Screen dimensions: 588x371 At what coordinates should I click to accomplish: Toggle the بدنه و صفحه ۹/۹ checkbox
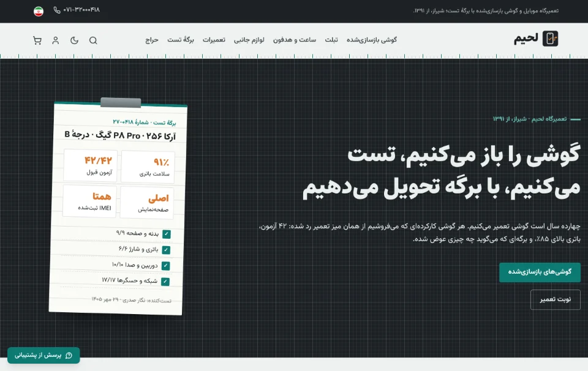point(167,234)
